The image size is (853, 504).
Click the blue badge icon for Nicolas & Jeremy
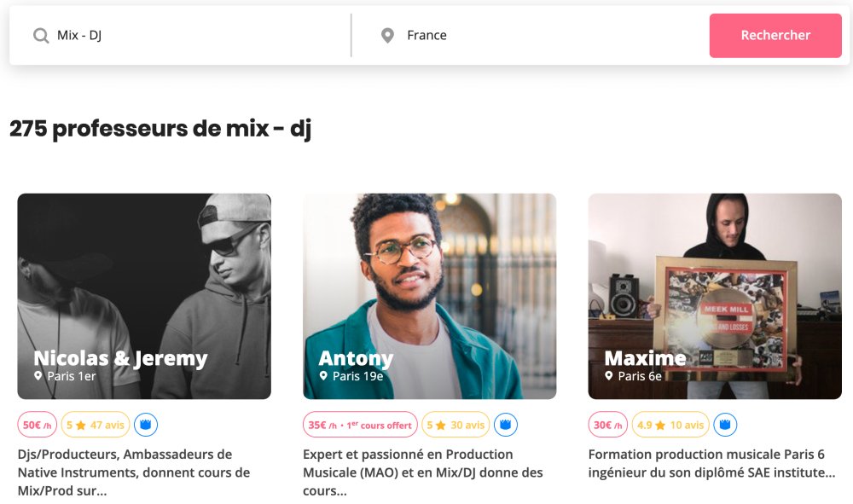(146, 425)
